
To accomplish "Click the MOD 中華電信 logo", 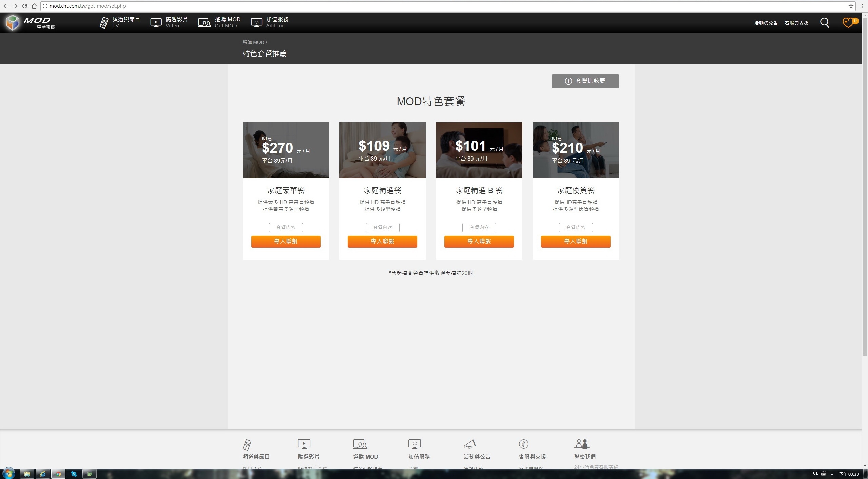I will click(30, 23).
